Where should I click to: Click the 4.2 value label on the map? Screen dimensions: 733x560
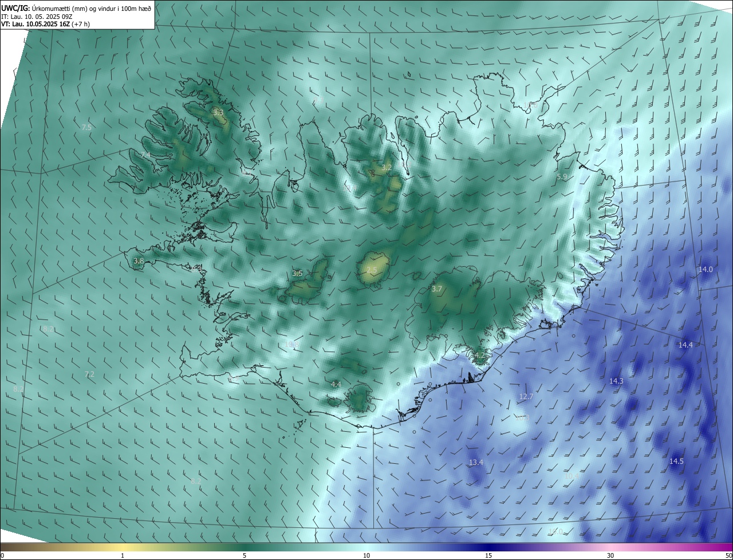[x=480, y=356]
